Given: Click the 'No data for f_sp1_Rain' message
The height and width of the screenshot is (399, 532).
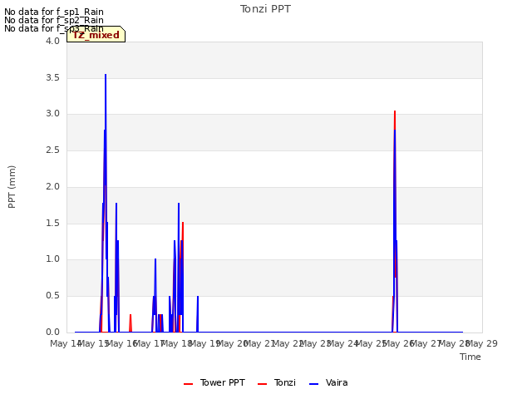Looking at the screenshot, I should (x=53, y=12).
